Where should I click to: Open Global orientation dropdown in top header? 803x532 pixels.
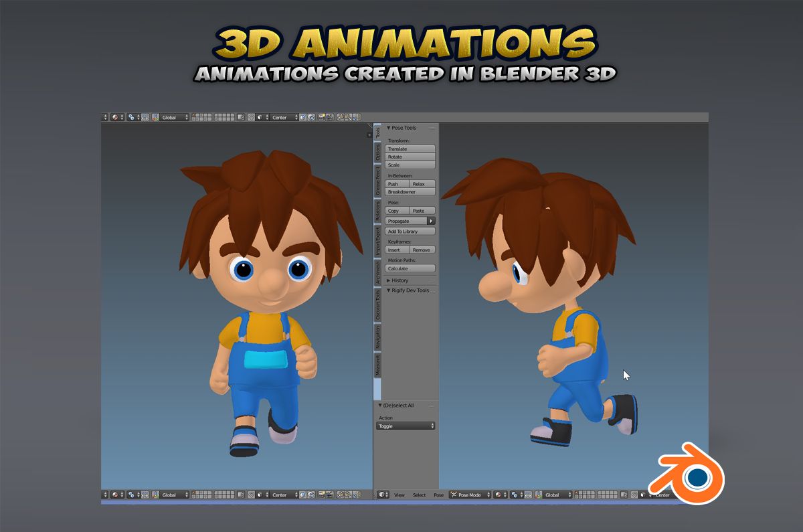(175, 117)
